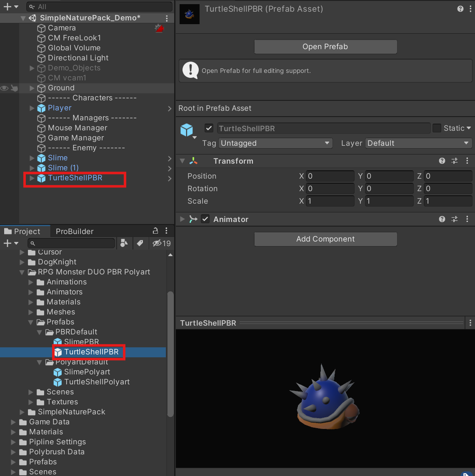Open the Tag dropdown
Screen dimensions: 475x476
click(275, 143)
